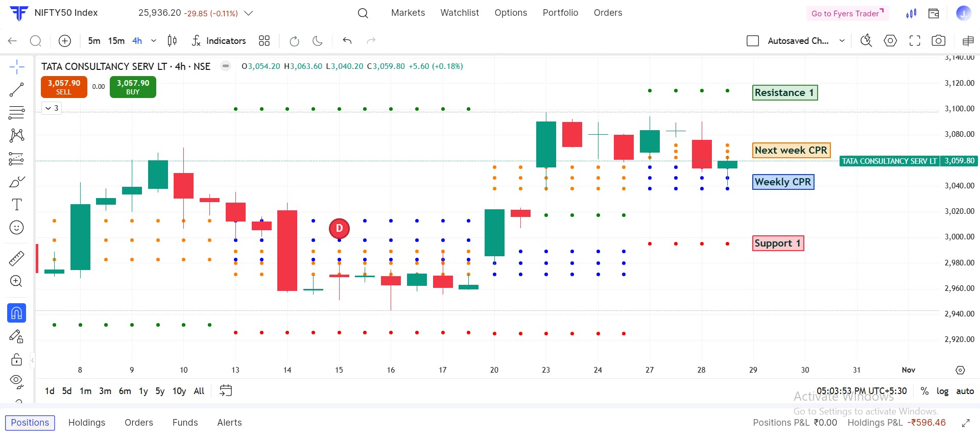Set the date range to 6m
The height and width of the screenshot is (440, 980).
[125, 391]
